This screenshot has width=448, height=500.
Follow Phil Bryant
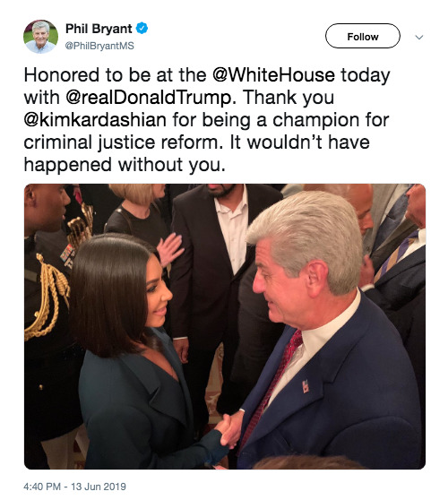click(x=363, y=36)
